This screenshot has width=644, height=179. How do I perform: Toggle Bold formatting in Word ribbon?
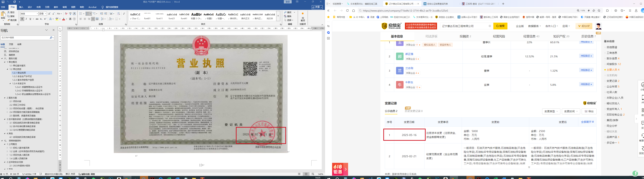[x=22, y=19]
